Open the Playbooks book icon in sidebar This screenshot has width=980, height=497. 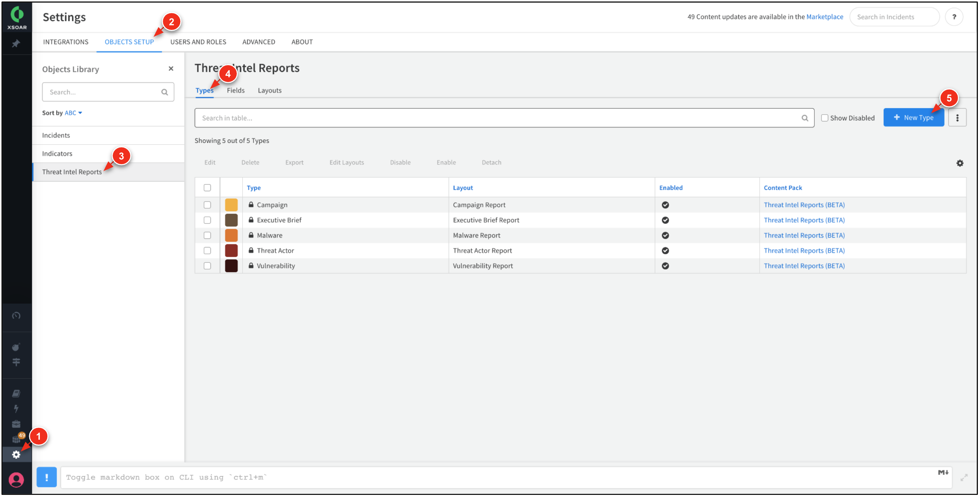(16, 393)
